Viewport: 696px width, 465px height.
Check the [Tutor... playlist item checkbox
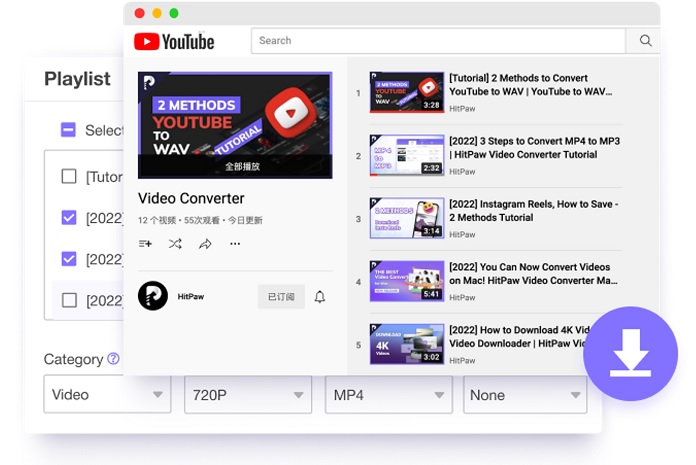click(69, 176)
